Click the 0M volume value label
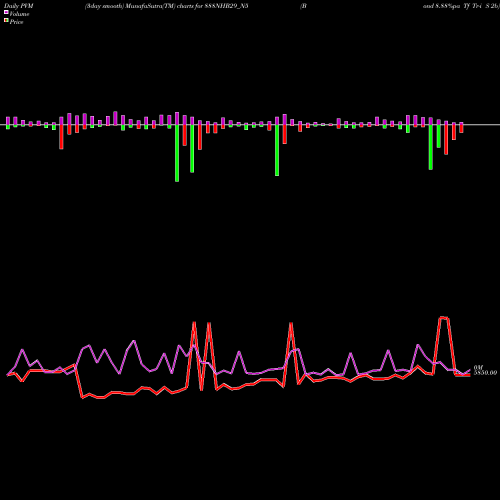 [478, 368]
